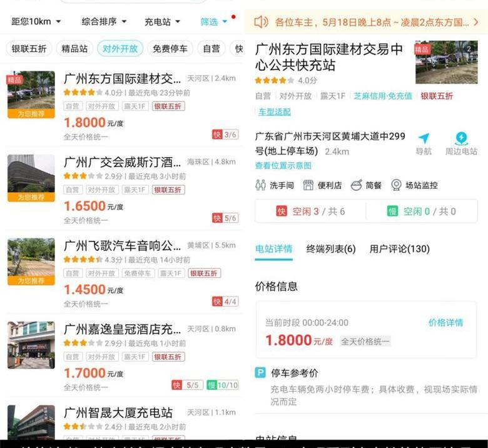Open 周边电站 nearby stations icon
The width and height of the screenshot is (488, 448).
point(461,139)
